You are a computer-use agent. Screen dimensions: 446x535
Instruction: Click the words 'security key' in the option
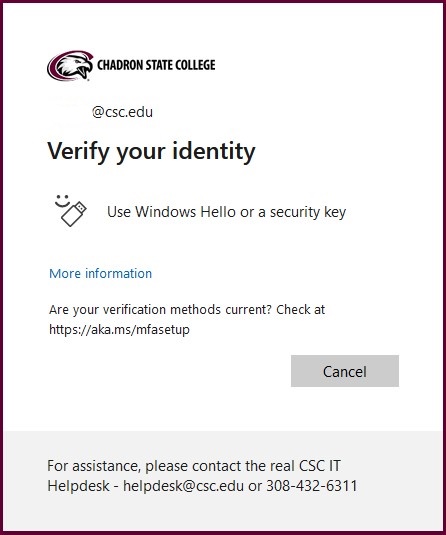308,212
